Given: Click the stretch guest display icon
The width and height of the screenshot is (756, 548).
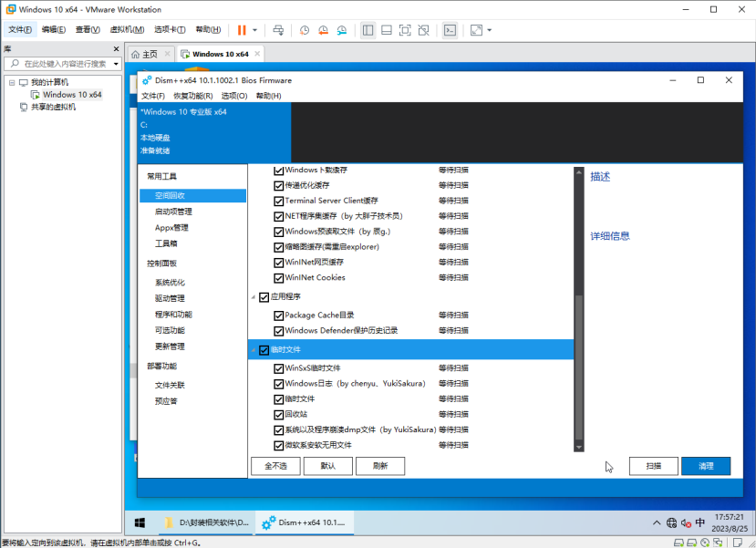Looking at the screenshot, I should (476, 30).
